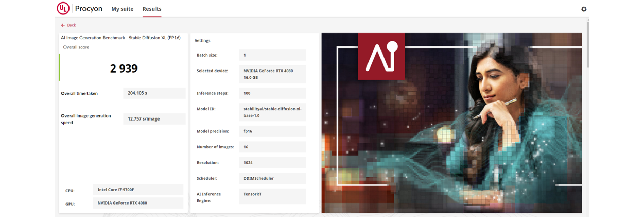Switch to the Results tab
This screenshot has height=217, width=644.
152,9
